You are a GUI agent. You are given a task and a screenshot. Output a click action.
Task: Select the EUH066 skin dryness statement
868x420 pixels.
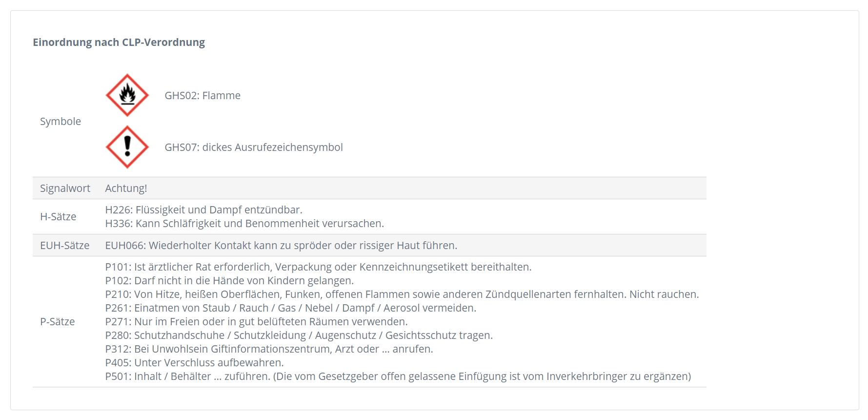pyautogui.click(x=281, y=246)
